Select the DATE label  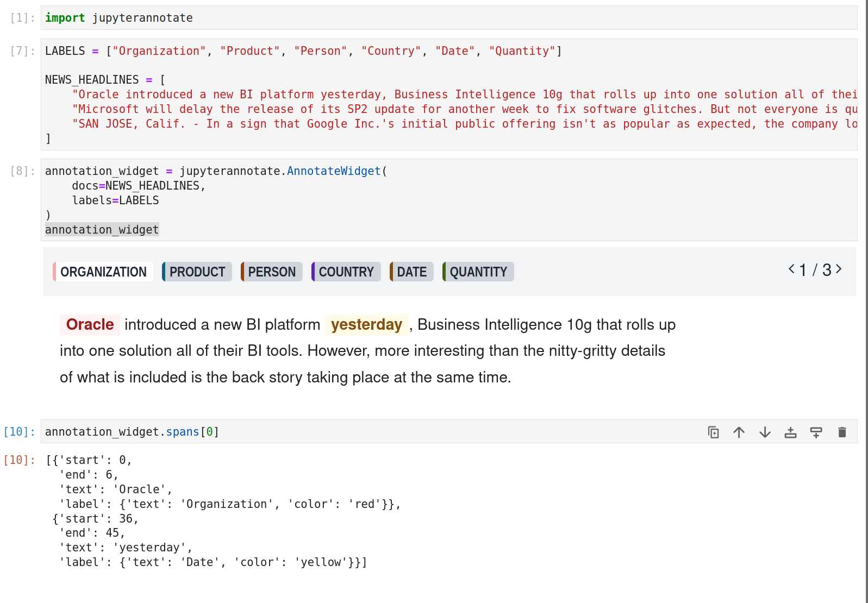pos(411,272)
